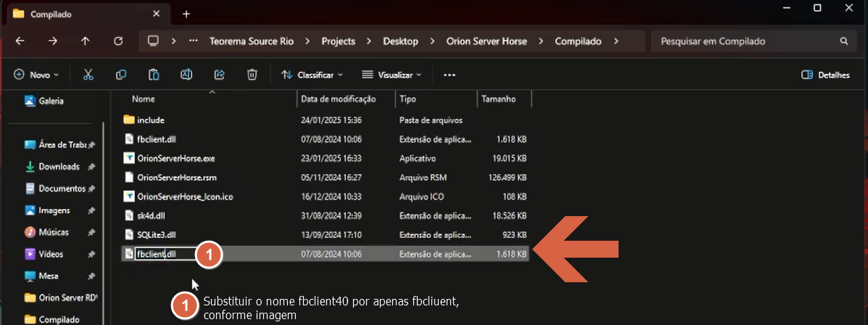Click the Compilado breadcrumb segment
Screen dimensions: 868x325
click(x=578, y=41)
